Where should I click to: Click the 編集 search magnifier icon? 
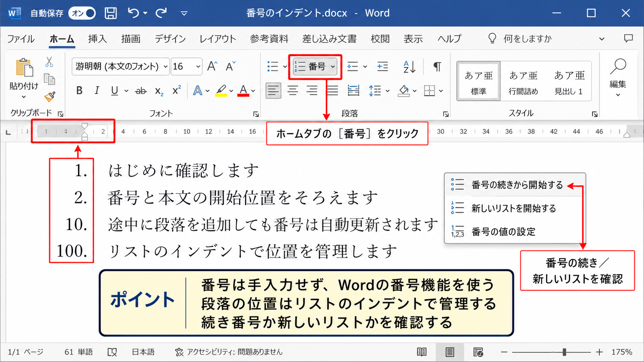tap(618, 67)
